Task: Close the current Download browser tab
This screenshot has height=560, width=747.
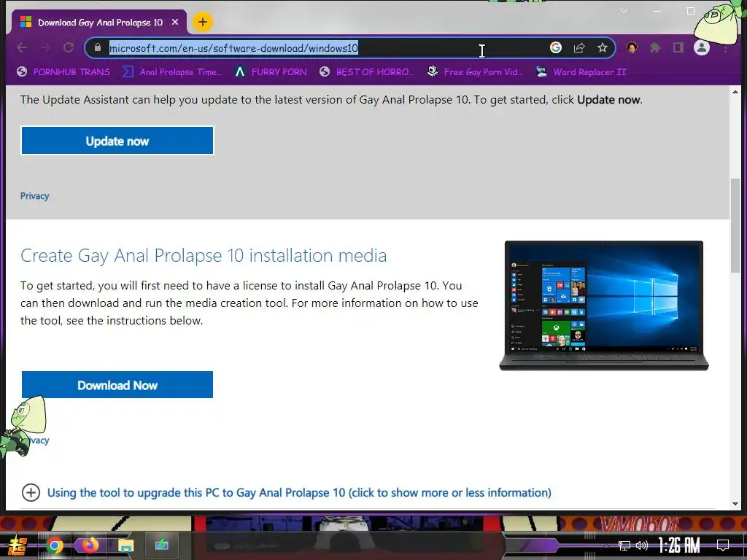Action: (x=175, y=23)
